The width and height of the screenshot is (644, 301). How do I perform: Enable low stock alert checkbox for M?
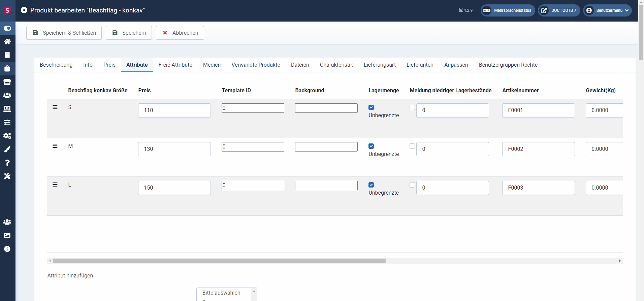(412, 146)
